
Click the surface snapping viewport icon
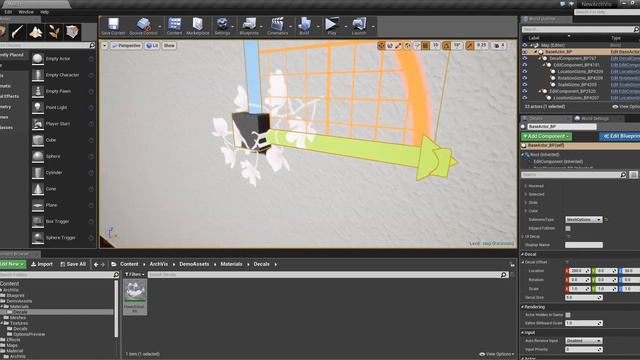point(416,46)
